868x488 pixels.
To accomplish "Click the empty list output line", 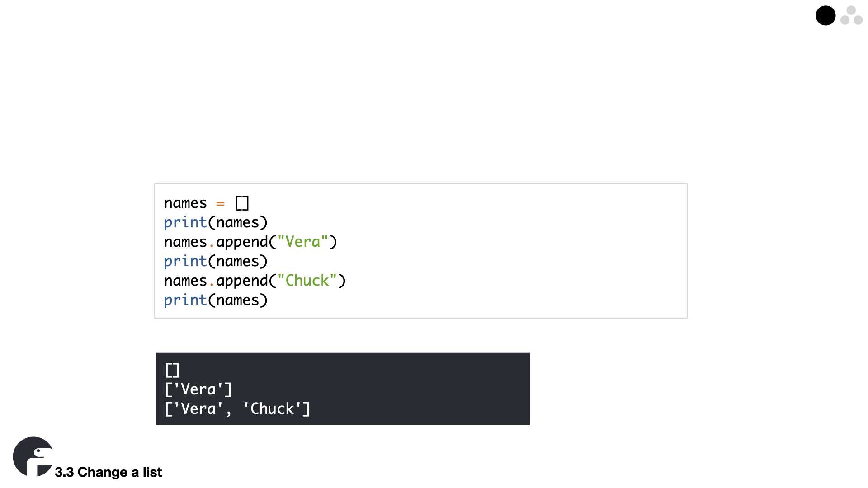I will tap(172, 370).
